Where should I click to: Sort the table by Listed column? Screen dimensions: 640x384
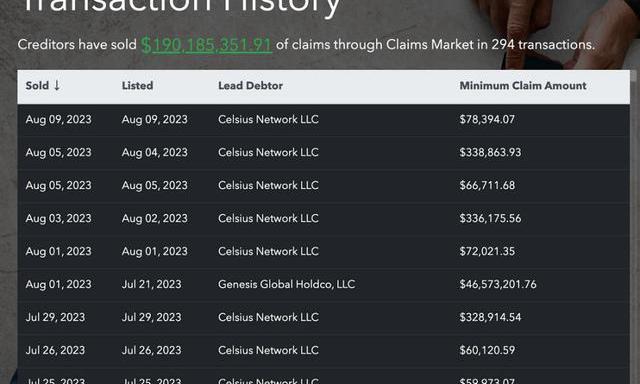click(x=138, y=86)
